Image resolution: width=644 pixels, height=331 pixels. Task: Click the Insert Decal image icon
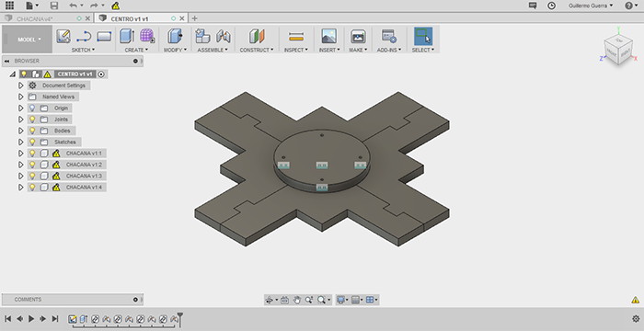tap(329, 36)
